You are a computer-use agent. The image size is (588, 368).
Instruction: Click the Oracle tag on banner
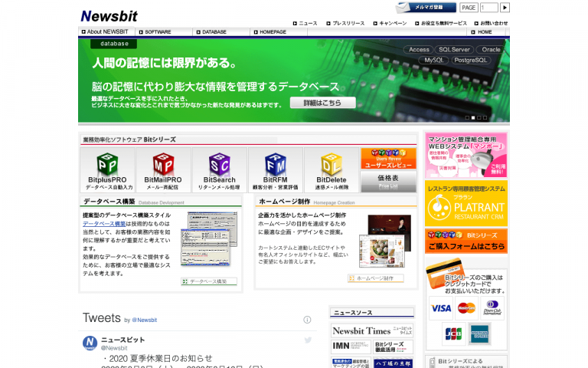pos(491,50)
